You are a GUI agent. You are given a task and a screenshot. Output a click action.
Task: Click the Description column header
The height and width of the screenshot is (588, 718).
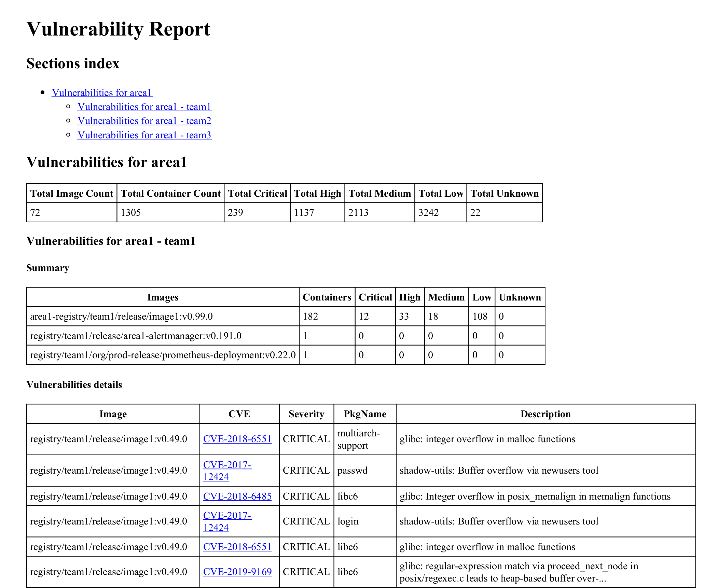click(545, 414)
